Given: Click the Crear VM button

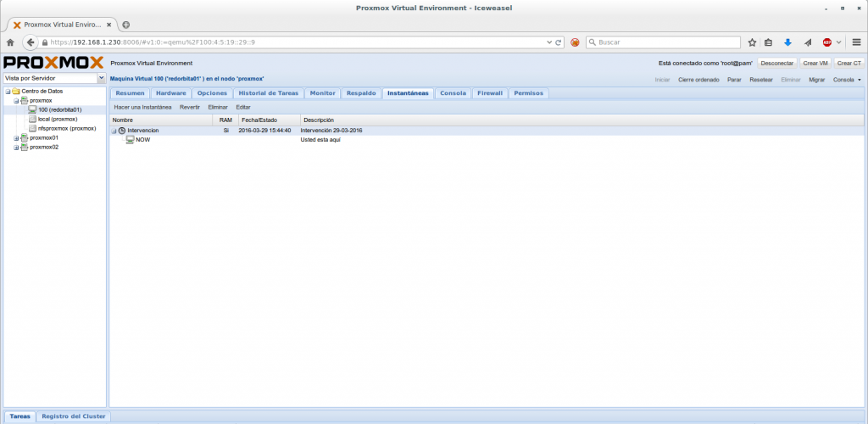Looking at the screenshot, I should point(815,63).
